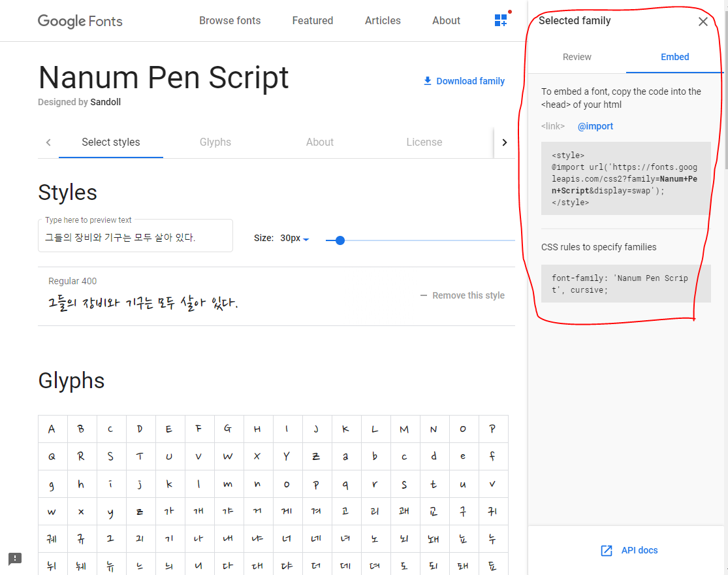Open the selected families grid icon
The image size is (728, 575).
tap(501, 20)
